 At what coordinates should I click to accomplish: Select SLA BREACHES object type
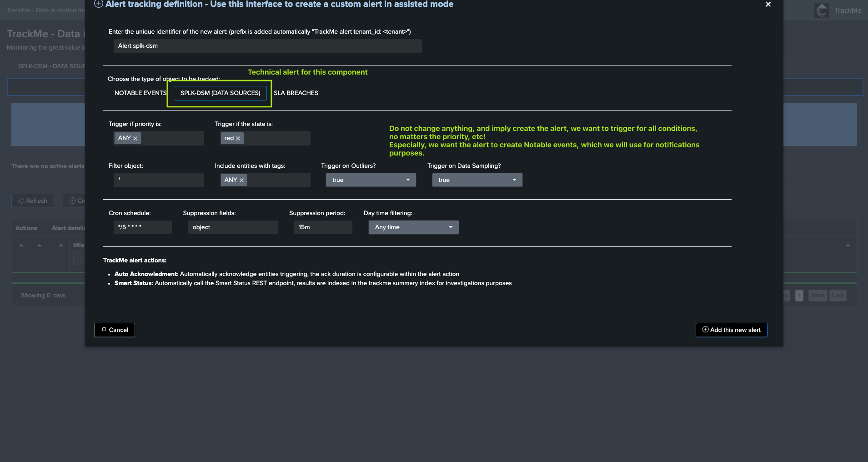tap(296, 93)
